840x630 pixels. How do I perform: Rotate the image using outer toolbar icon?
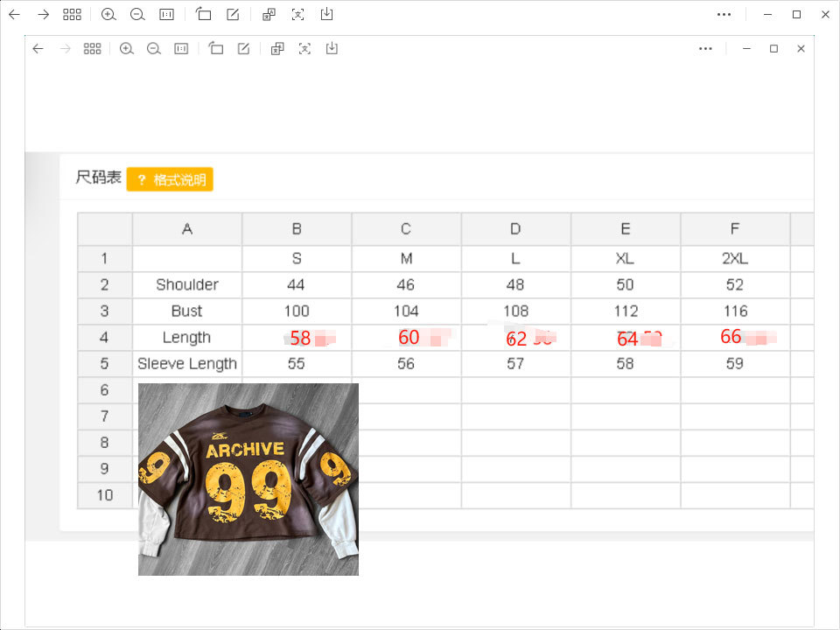[204, 15]
